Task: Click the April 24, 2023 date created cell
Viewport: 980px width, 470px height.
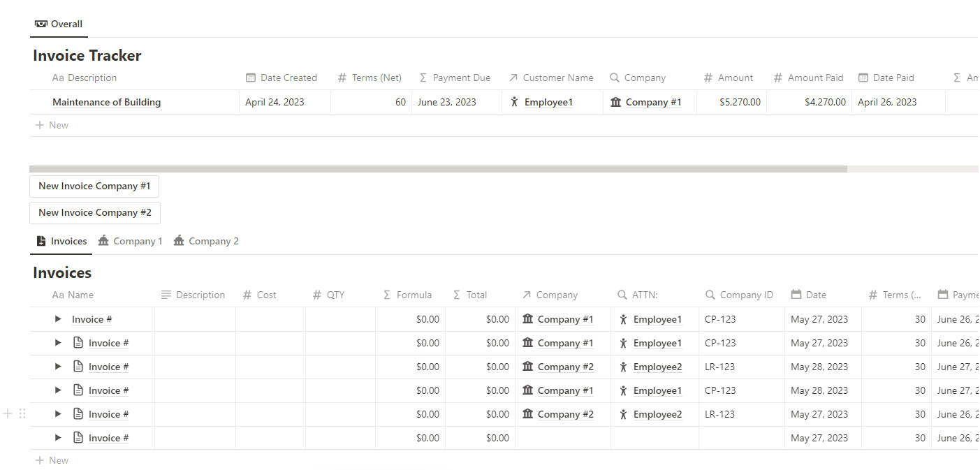Action: (x=285, y=102)
